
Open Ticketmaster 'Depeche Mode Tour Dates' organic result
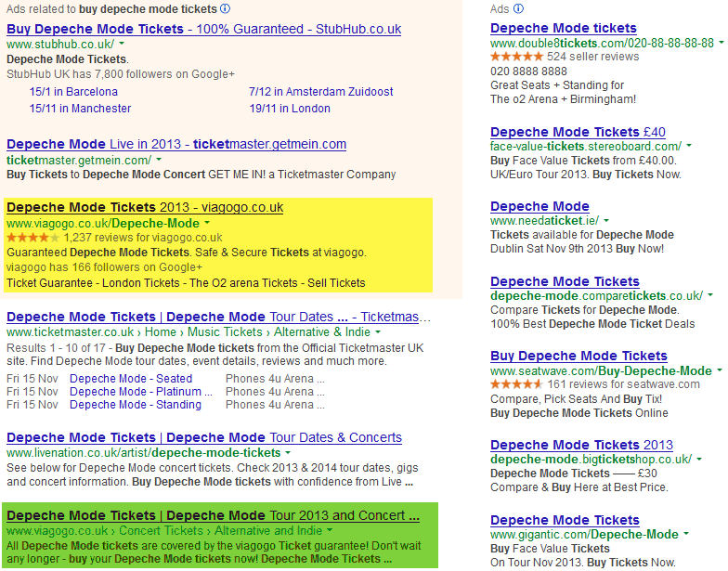click(218, 318)
